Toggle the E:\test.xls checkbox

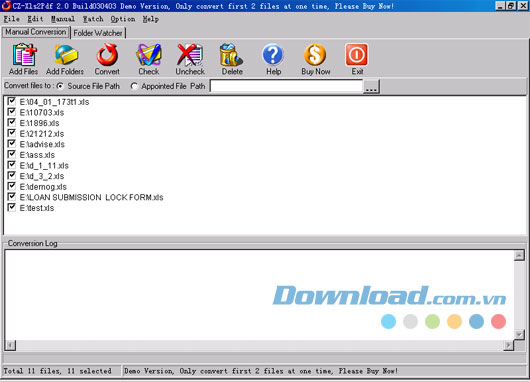tap(12, 207)
